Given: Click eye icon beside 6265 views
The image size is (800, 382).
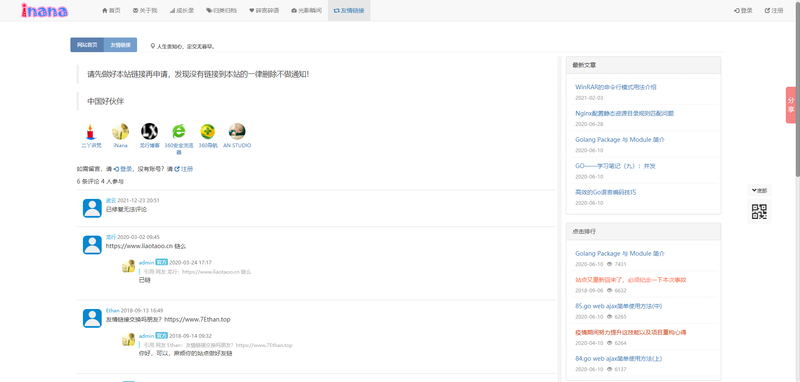Looking at the screenshot, I should 609,317.
